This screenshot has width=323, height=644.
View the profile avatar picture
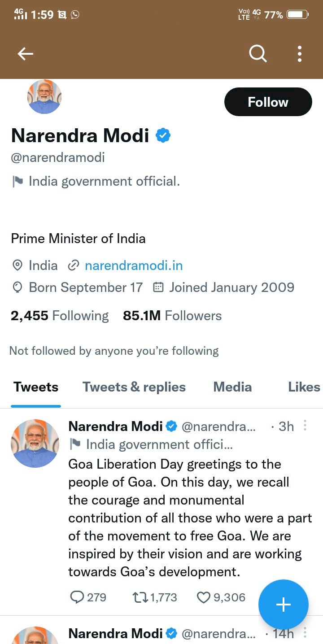44,96
